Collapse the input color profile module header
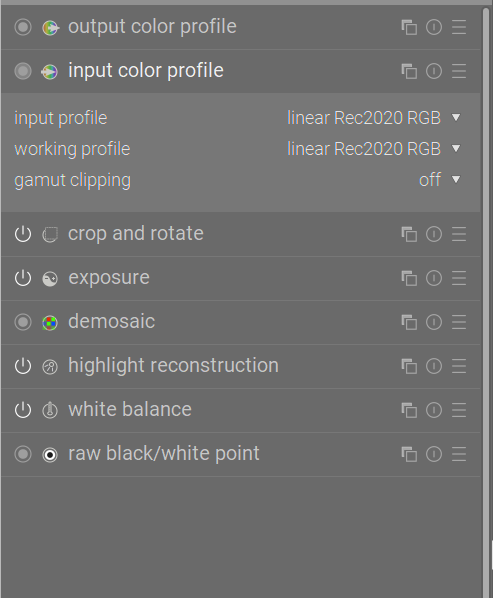This screenshot has width=493, height=598. tap(146, 71)
